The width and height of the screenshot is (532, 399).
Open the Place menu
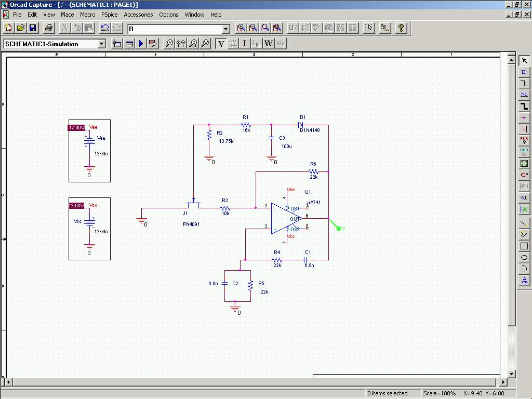point(67,15)
